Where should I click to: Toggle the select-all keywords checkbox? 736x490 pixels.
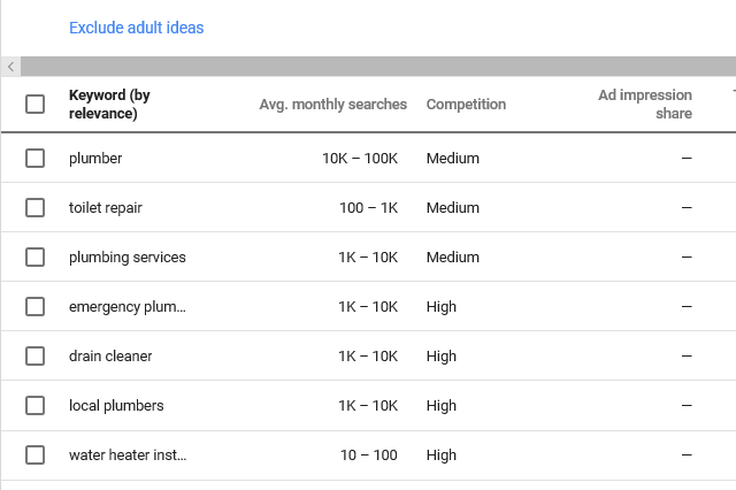click(35, 104)
